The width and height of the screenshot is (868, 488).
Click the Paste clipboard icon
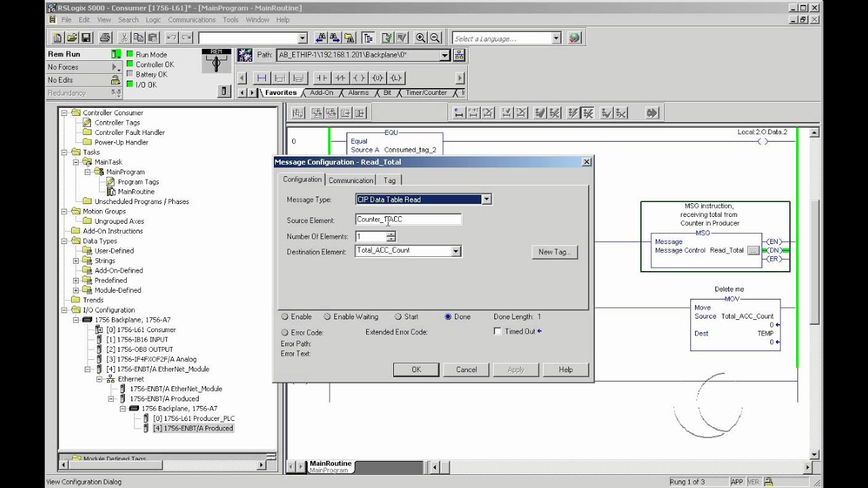[x=153, y=38]
